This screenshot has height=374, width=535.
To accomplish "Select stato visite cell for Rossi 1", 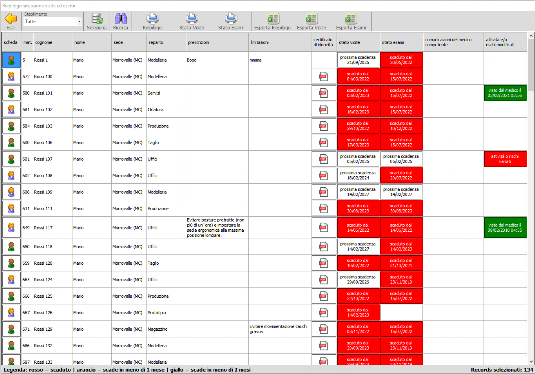I will (358, 60).
